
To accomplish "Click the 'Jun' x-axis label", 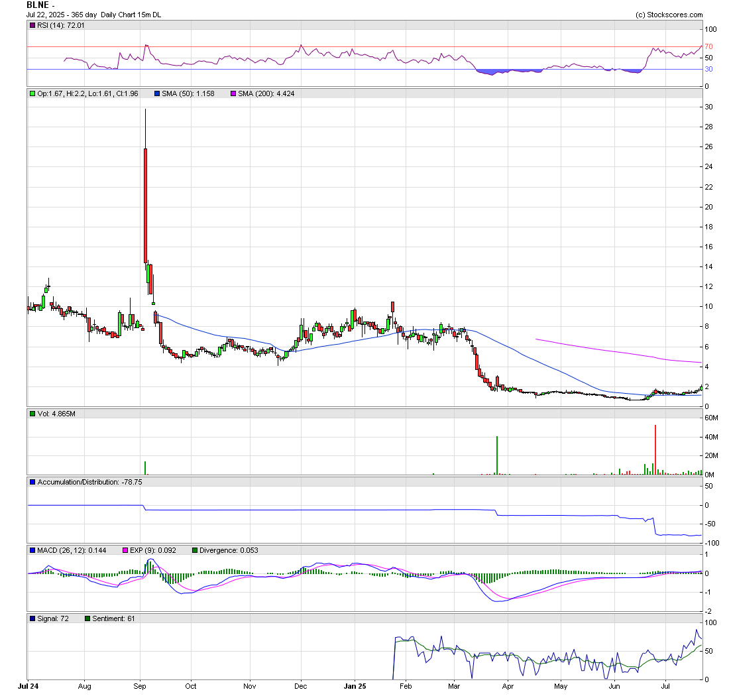I will (x=614, y=687).
